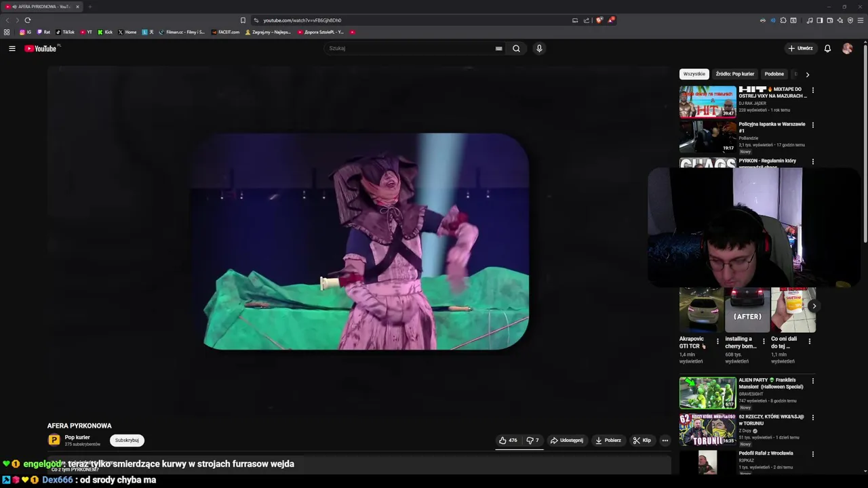Open the Brave wallet icon
This screenshot has width=868, height=488.
tap(830, 20)
